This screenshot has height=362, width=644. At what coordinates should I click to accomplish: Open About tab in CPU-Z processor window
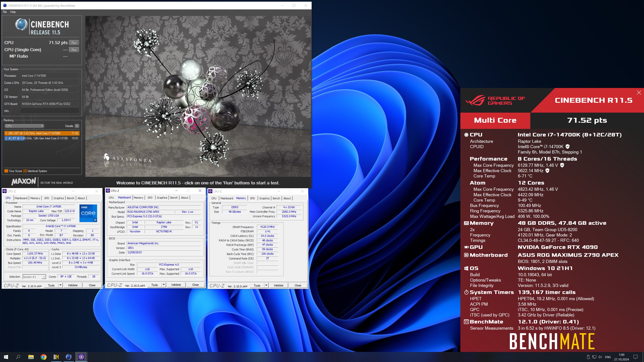pos(81,198)
